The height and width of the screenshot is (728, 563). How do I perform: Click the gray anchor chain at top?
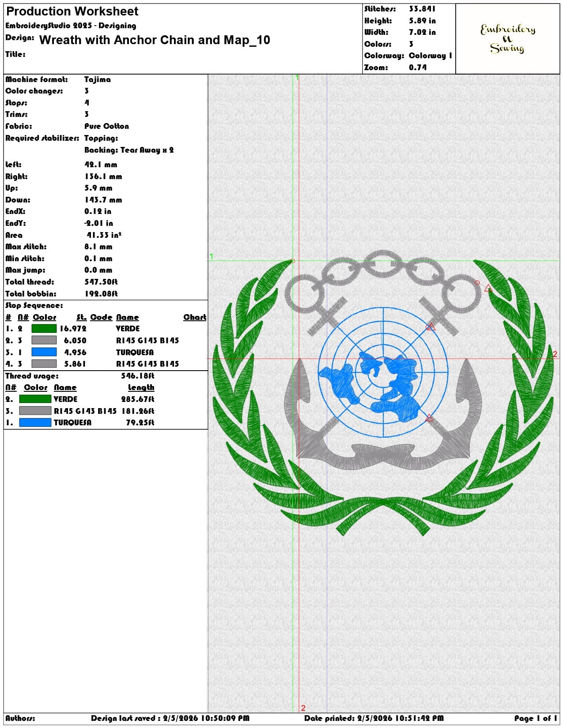point(383,281)
